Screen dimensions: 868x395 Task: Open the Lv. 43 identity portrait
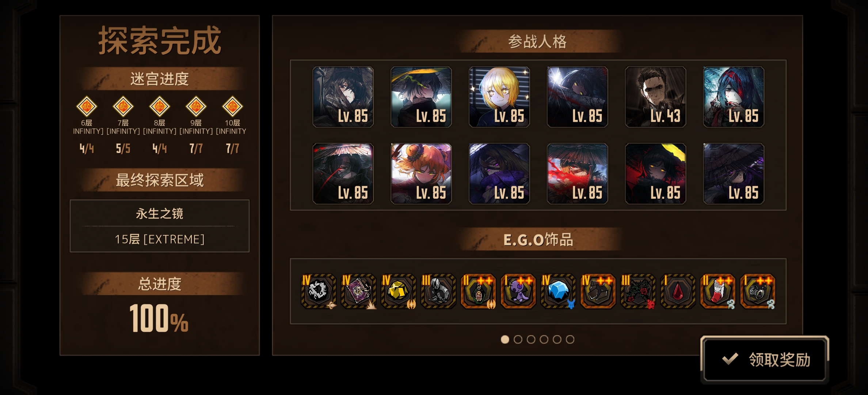pos(655,97)
